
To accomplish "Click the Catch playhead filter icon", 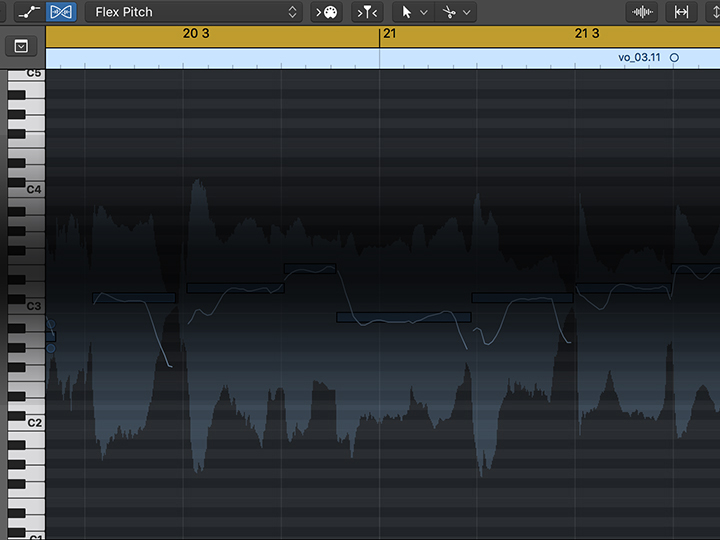I will tap(368, 12).
